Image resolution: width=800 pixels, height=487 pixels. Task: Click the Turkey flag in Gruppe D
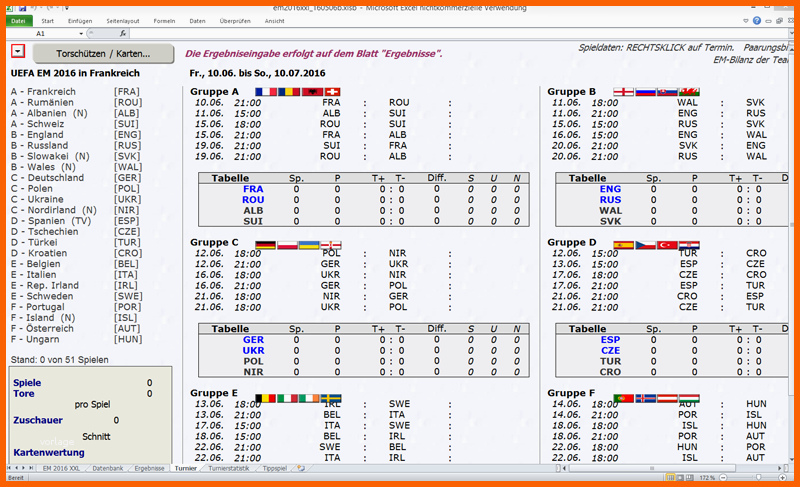666,244
